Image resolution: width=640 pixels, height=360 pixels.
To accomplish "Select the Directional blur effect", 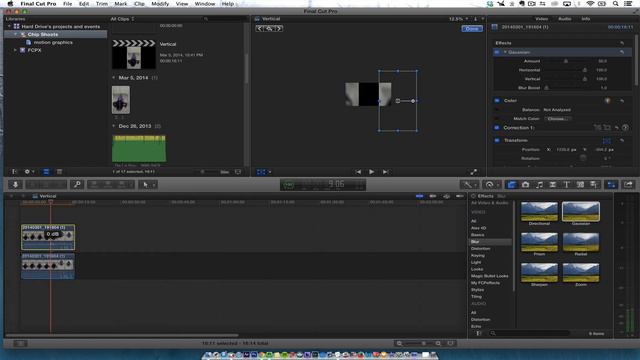I will pos(539,211).
